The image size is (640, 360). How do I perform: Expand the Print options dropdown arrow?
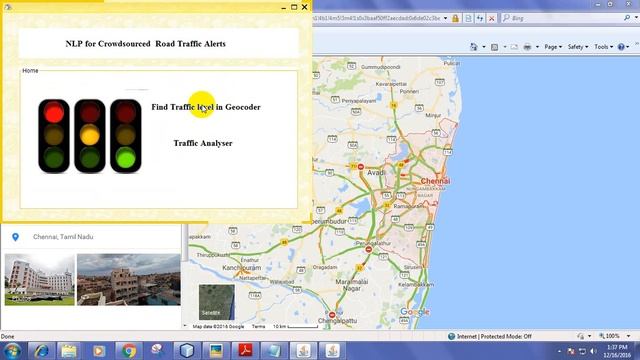[x=537, y=47]
